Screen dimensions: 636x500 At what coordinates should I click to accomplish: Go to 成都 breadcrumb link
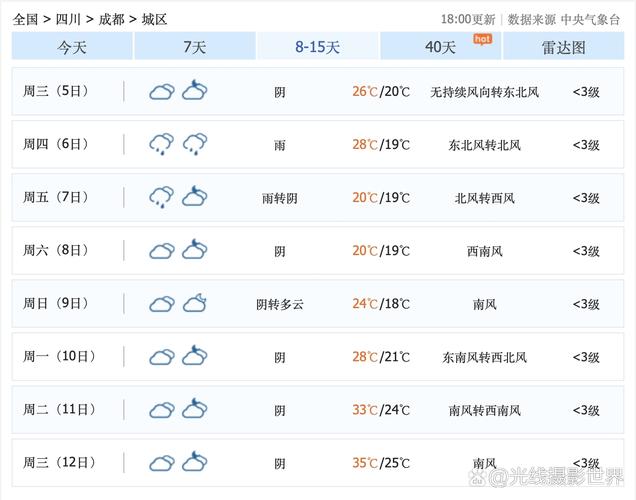pyautogui.click(x=111, y=19)
